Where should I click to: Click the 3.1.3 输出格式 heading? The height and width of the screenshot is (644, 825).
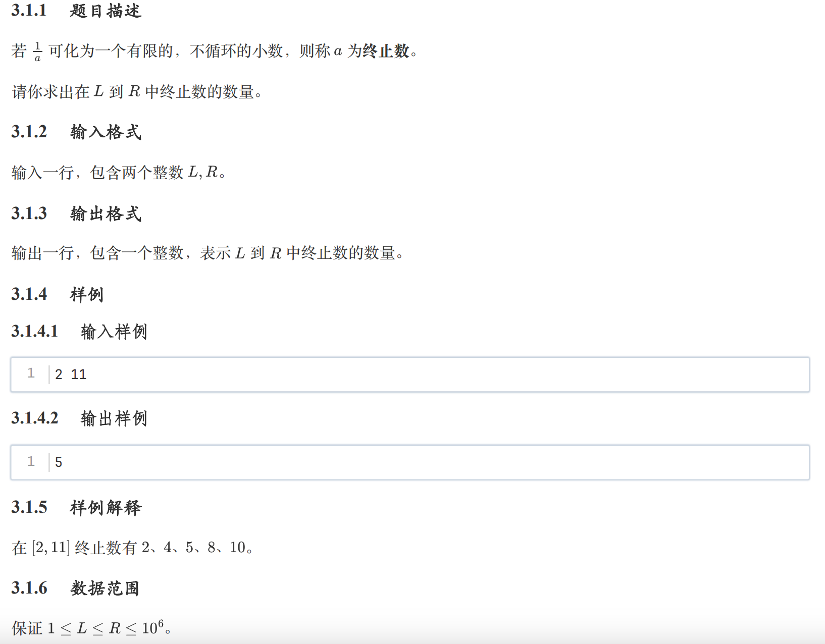pos(76,213)
